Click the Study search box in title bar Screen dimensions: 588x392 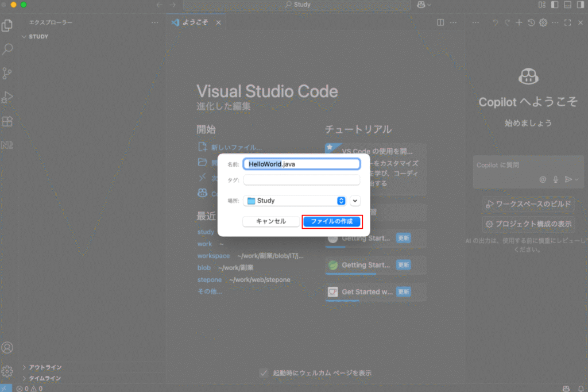point(297,5)
